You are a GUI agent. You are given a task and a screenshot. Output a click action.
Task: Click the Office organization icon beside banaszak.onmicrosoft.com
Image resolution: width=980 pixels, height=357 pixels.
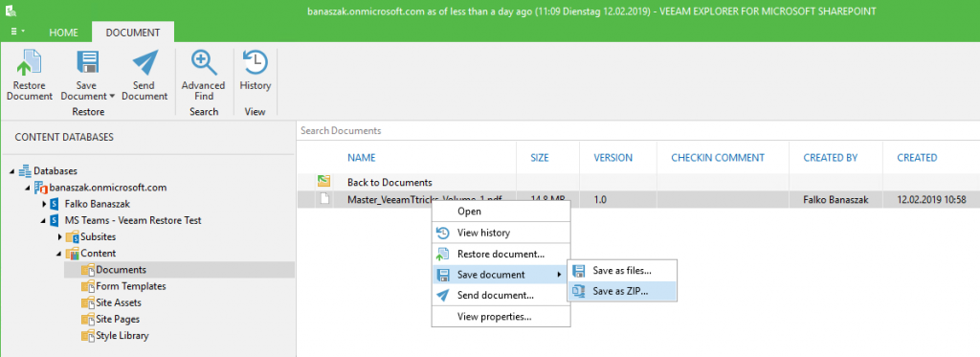click(x=40, y=187)
